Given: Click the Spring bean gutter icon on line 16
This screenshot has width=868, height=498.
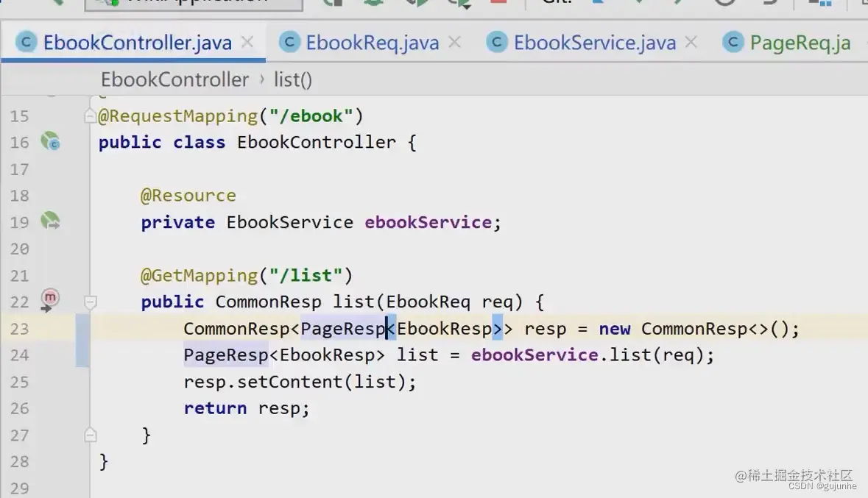Looking at the screenshot, I should pyautogui.click(x=50, y=141).
